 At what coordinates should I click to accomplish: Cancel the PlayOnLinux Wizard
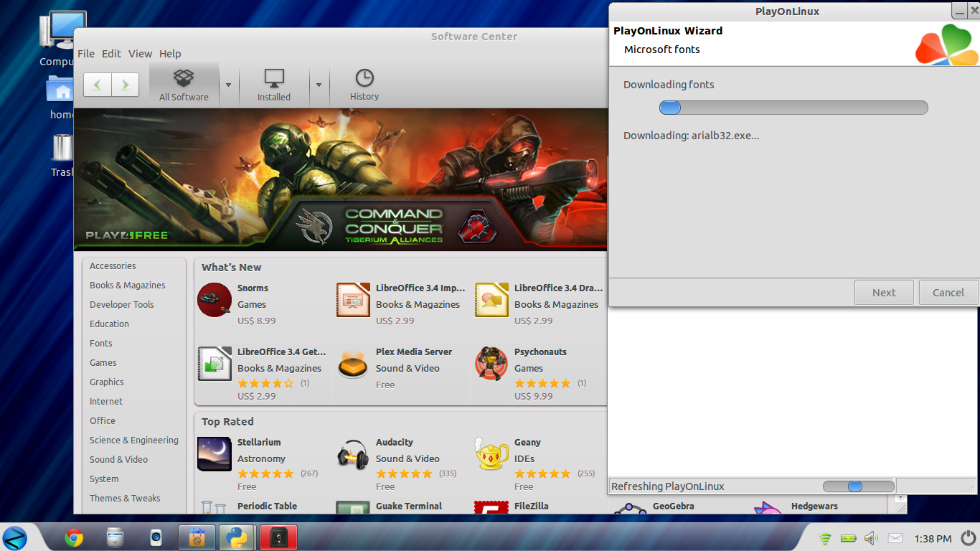(x=948, y=293)
